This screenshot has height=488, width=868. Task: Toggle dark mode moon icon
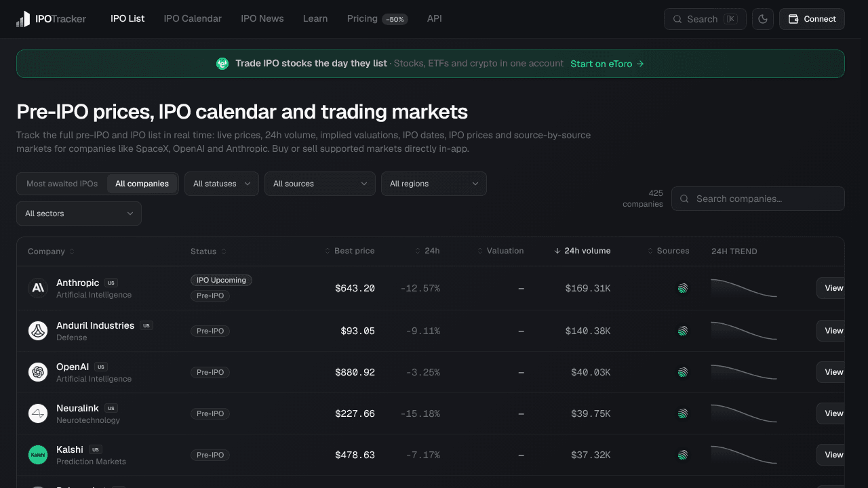[763, 19]
